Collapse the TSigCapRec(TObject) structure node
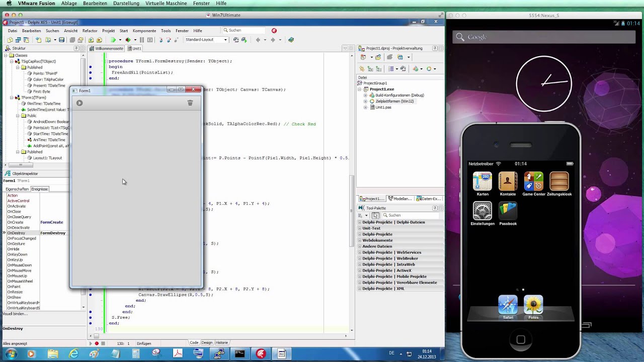Screen dimensions: 644x362 pos(11,61)
